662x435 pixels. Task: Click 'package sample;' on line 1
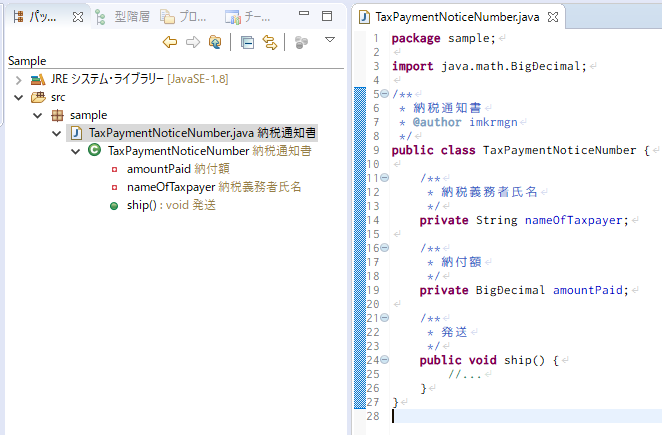(443, 38)
